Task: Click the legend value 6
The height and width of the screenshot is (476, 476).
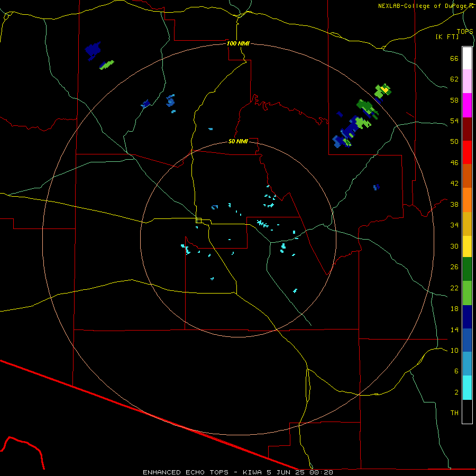Action: [x=456, y=371]
